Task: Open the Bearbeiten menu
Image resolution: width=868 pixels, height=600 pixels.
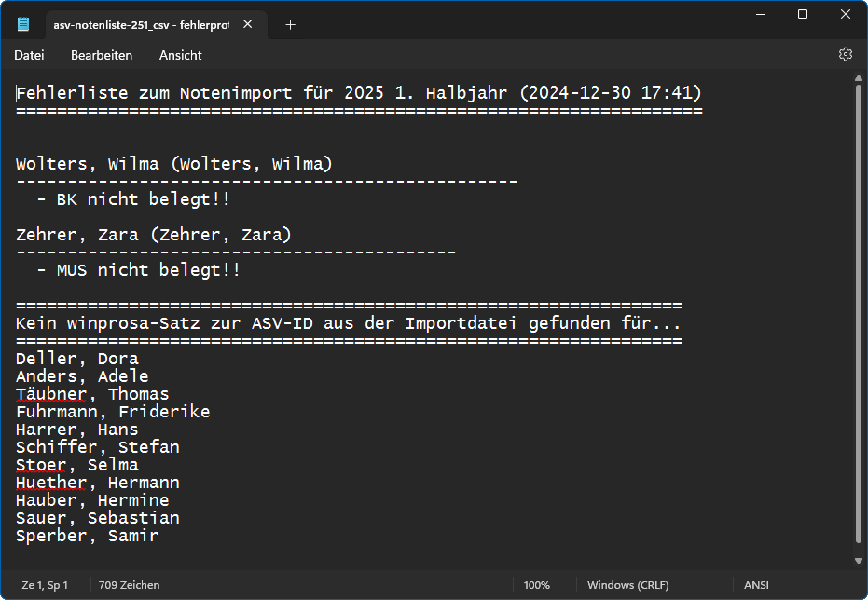Action: tap(102, 55)
